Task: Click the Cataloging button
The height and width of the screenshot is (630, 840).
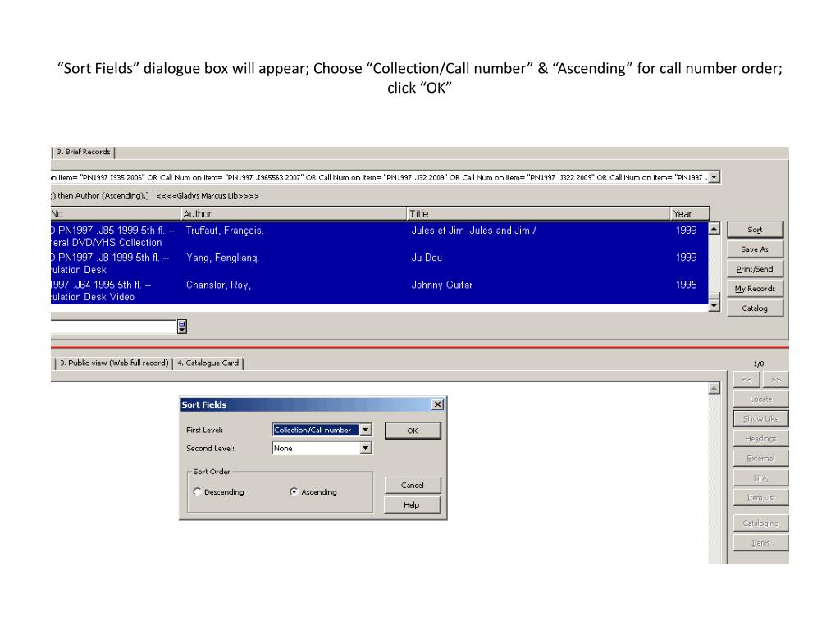Action: 760,523
